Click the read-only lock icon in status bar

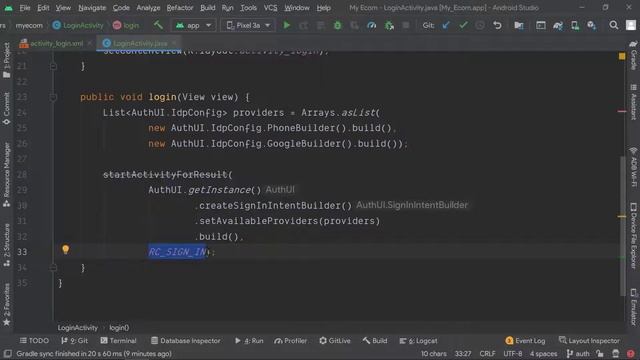coord(600,353)
